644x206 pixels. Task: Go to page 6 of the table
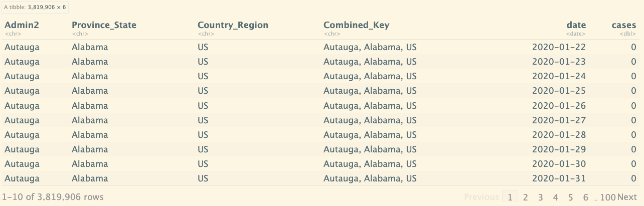click(585, 197)
